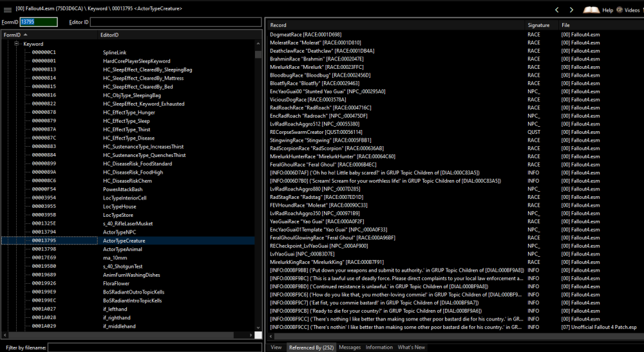Select MirelurkKingRace "MirelurkKing" record
Image resolution: width=644 pixels, height=352 pixels.
click(x=455, y=262)
